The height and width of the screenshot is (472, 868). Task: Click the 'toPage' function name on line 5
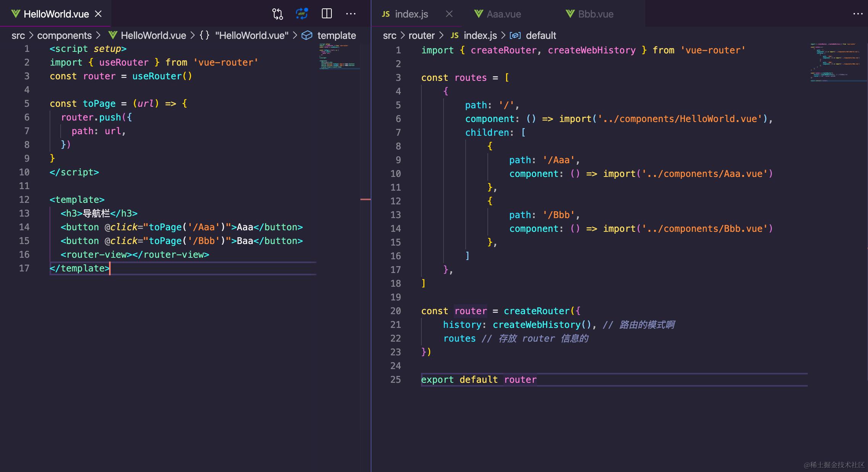point(99,103)
